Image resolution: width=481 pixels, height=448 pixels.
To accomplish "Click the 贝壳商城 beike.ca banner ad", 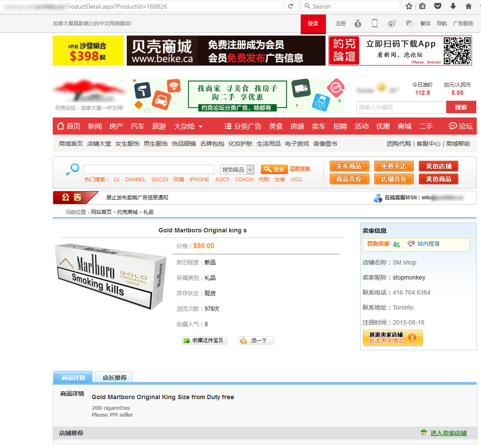I will [226, 50].
